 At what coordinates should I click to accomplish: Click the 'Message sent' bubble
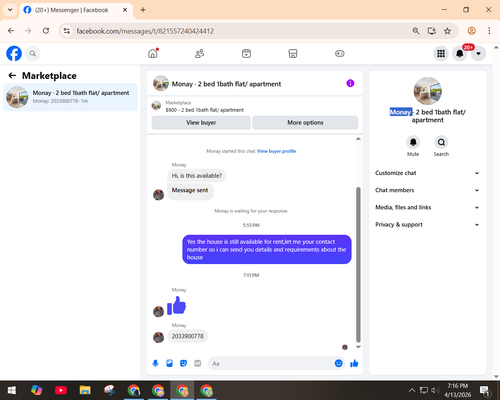click(x=190, y=192)
